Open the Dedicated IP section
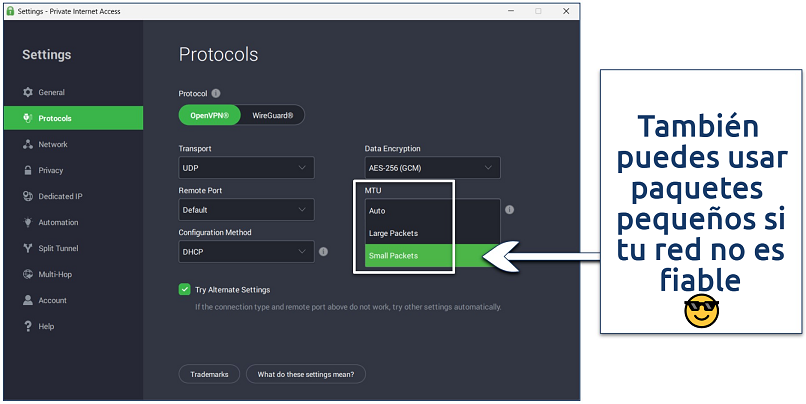 [74, 196]
